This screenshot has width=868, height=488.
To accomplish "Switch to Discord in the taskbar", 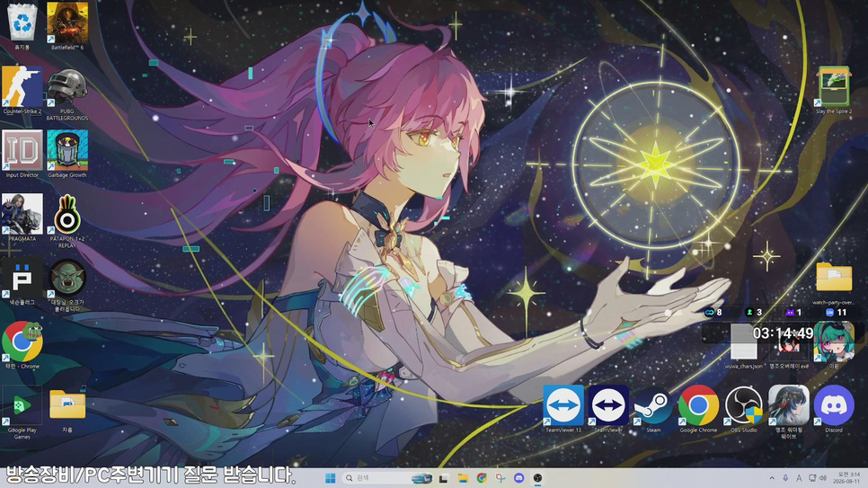I will 518,478.
